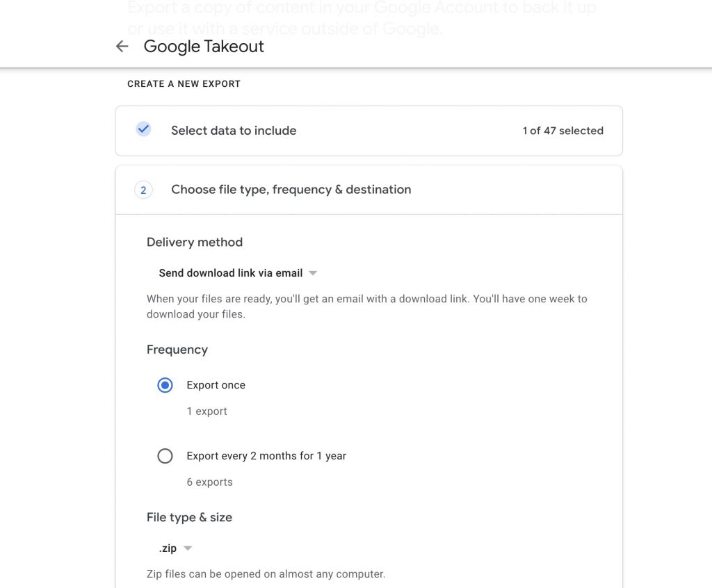Click the '6 exports' caption text
The image size is (712, 588).
tap(209, 482)
